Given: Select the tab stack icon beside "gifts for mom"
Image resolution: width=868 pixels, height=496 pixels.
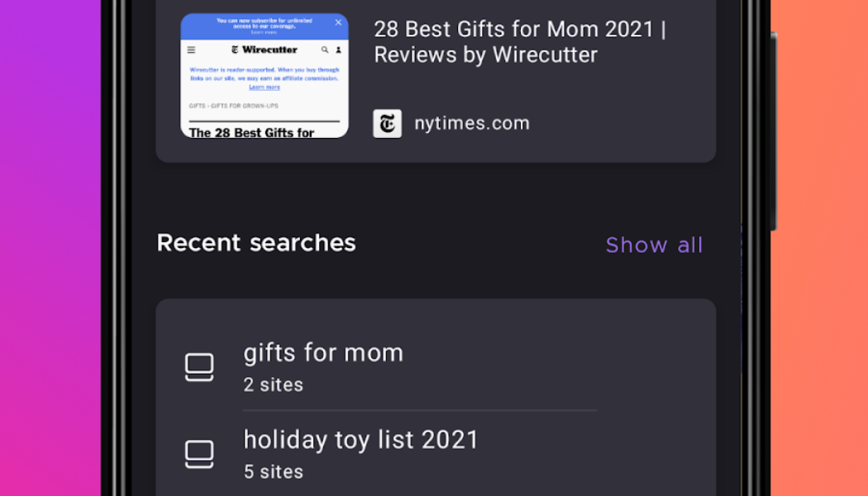Looking at the screenshot, I should click(200, 366).
